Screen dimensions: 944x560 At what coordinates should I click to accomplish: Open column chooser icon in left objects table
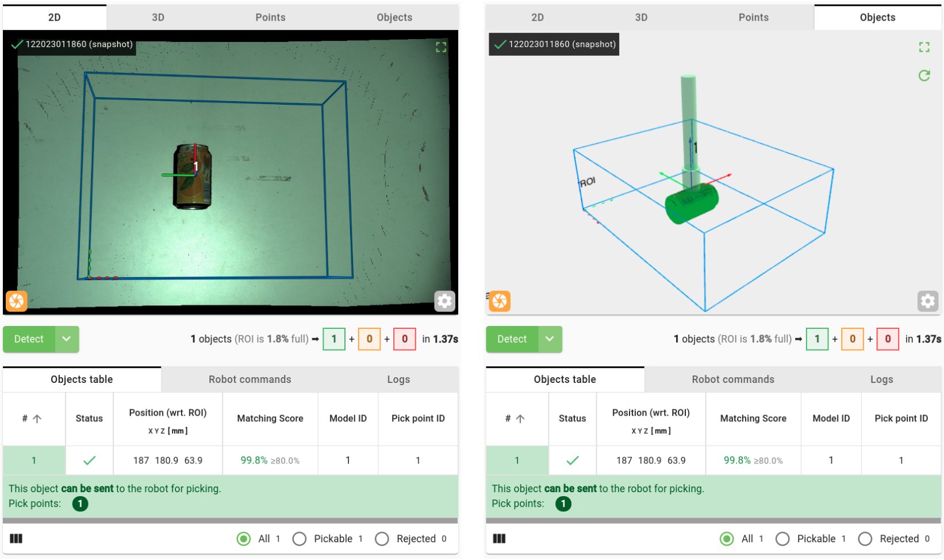pyautogui.click(x=16, y=539)
